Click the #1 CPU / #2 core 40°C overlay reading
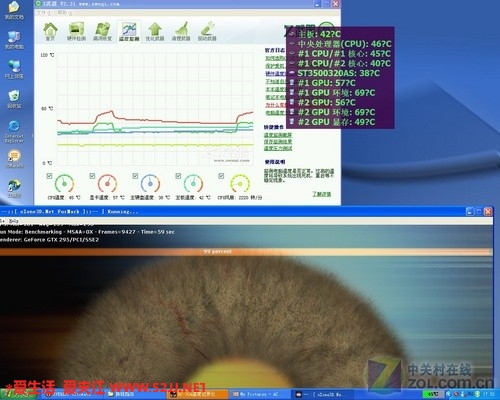The width and height of the screenshot is (500, 400). pos(344,63)
